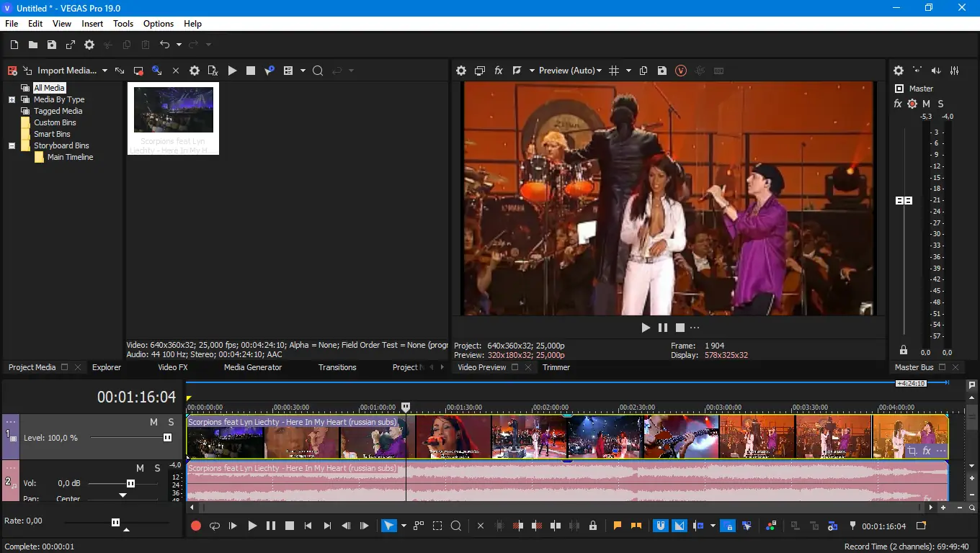This screenshot has width=980, height=553.
Task: Open the Render As export icon
Action: pos(71,45)
